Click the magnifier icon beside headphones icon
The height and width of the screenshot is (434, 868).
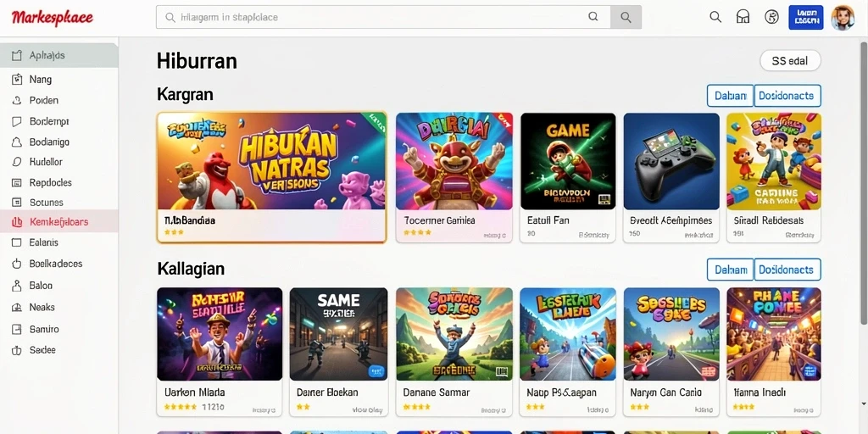coord(715,17)
